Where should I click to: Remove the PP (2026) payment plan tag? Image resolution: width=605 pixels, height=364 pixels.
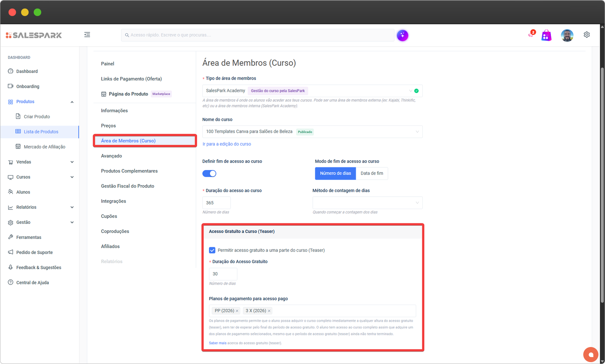point(237,311)
